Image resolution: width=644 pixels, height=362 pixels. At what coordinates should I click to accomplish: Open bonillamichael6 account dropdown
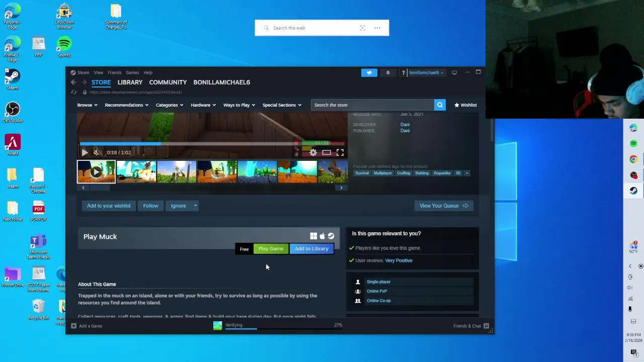(427, 73)
